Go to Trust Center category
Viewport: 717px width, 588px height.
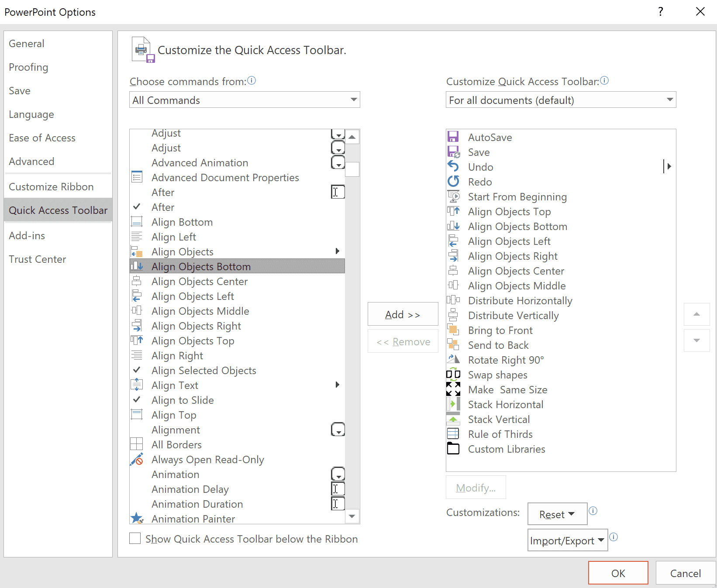point(58,259)
